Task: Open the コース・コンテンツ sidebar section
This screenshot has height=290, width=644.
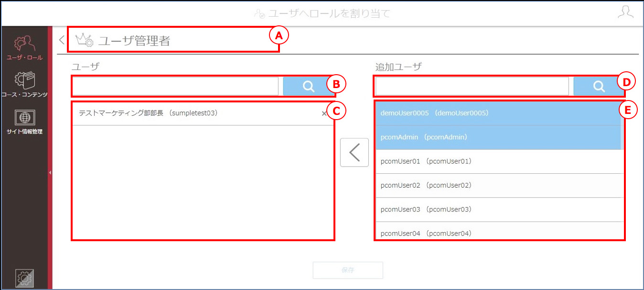Action: (24, 85)
